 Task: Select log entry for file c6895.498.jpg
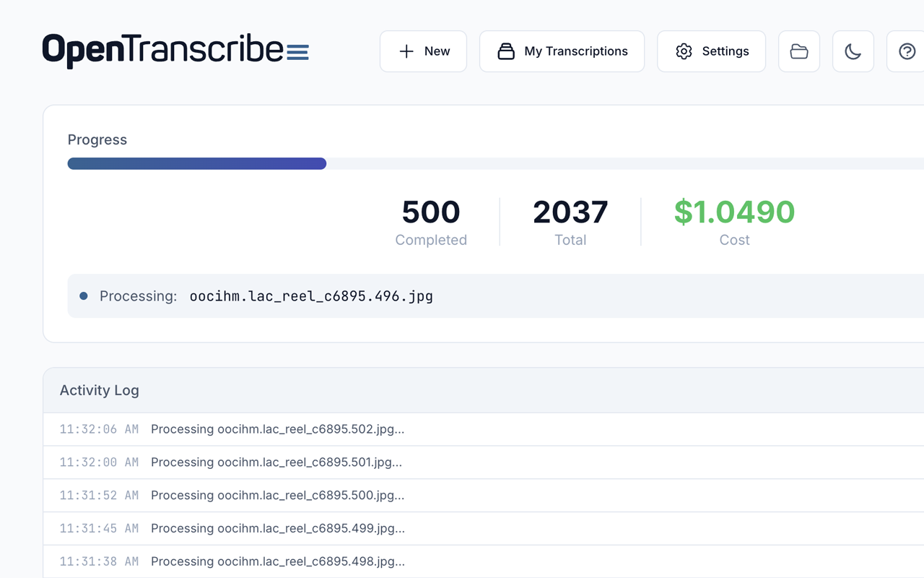pyautogui.click(x=484, y=562)
